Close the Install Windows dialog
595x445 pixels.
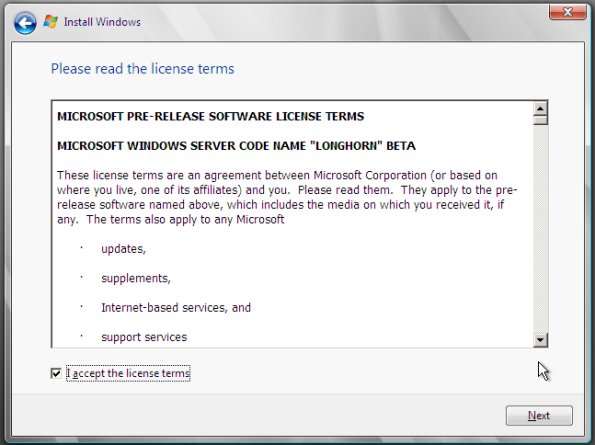click(567, 12)
